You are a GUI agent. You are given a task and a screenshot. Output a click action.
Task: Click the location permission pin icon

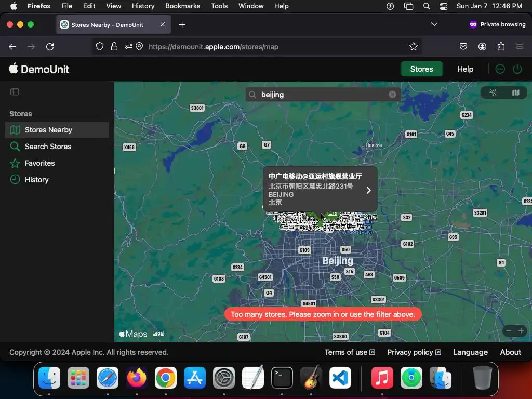(139, 46)
